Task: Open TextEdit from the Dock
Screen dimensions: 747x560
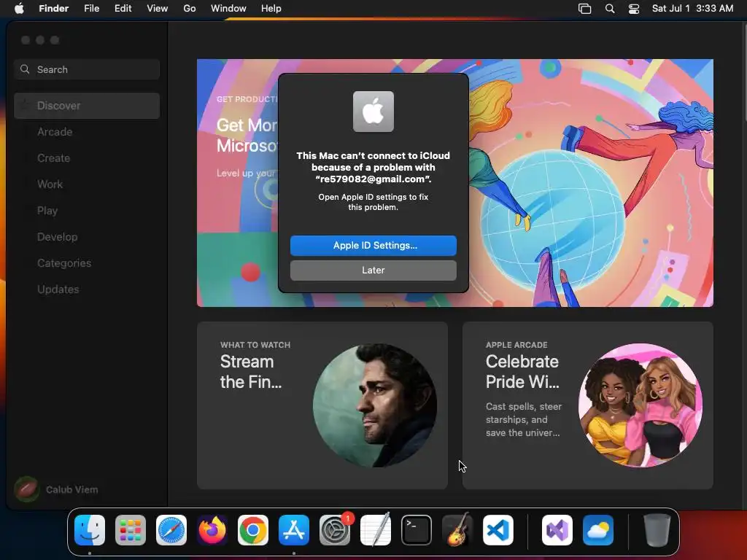Action: pos(376,530)
